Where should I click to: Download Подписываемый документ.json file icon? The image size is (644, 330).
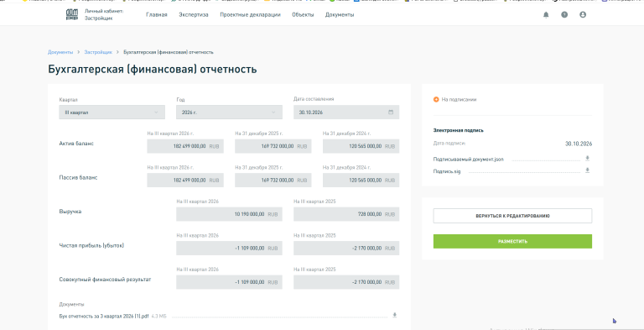[587, 159]
